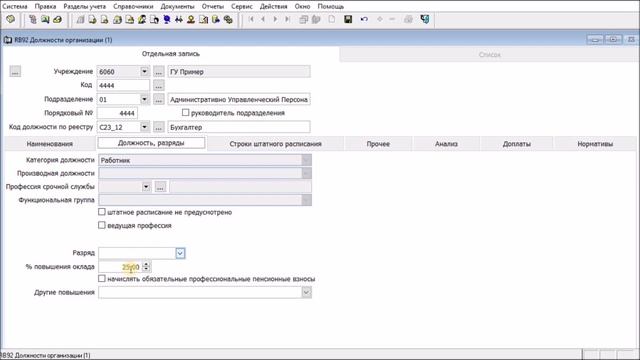The height and width of the screenshot is (360, 640).
Task: Open the Анализ tab
Action: tap(446, 144)
